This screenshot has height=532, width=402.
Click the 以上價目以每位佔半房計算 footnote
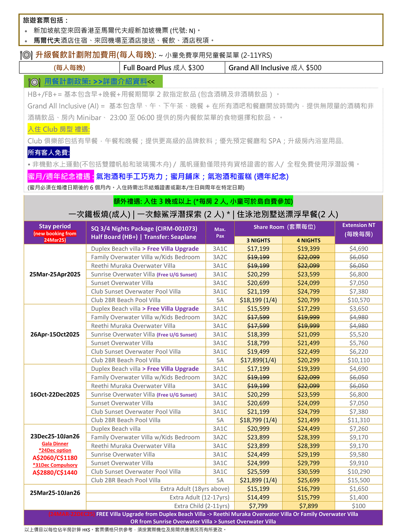click(x=125, y=529)
